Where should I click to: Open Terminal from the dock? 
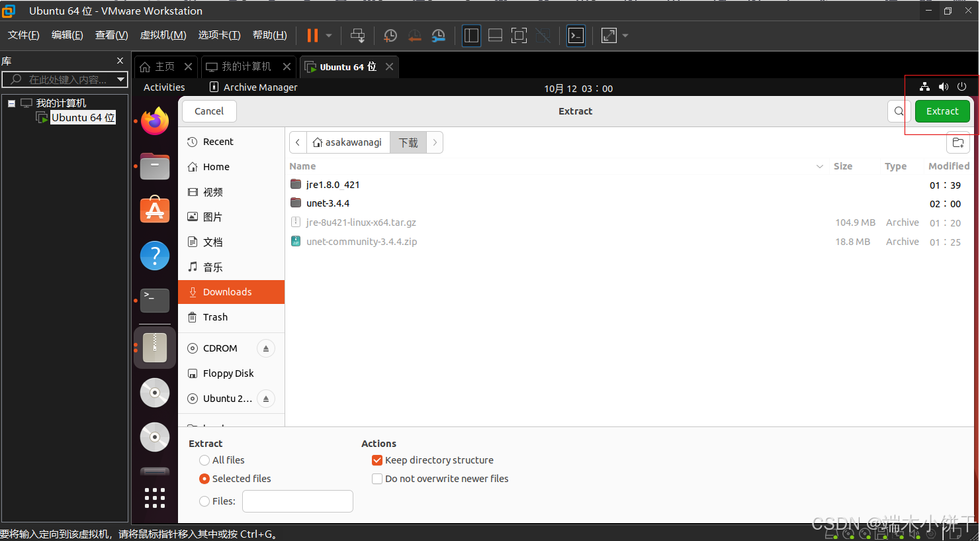coord(155,300)
